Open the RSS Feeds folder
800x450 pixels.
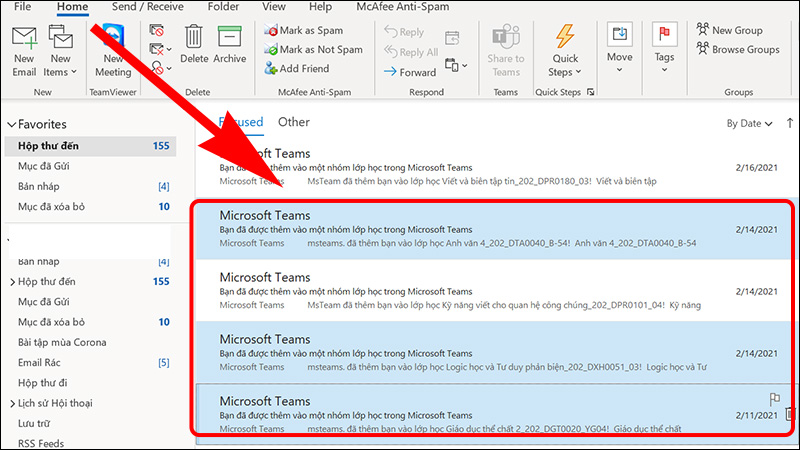click(41, 443)
